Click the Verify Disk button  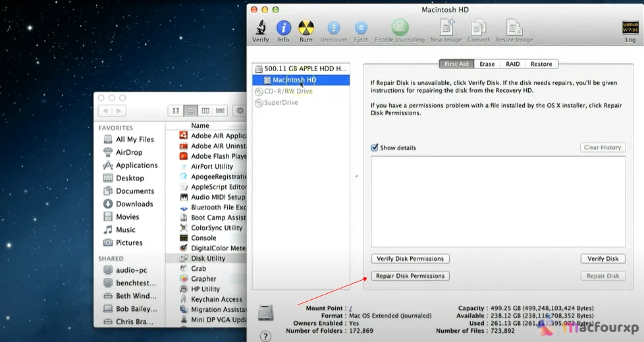click(603, 258)
